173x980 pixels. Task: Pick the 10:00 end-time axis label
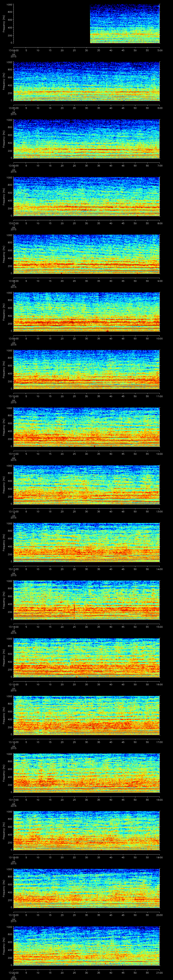click(x=159, y=339)
